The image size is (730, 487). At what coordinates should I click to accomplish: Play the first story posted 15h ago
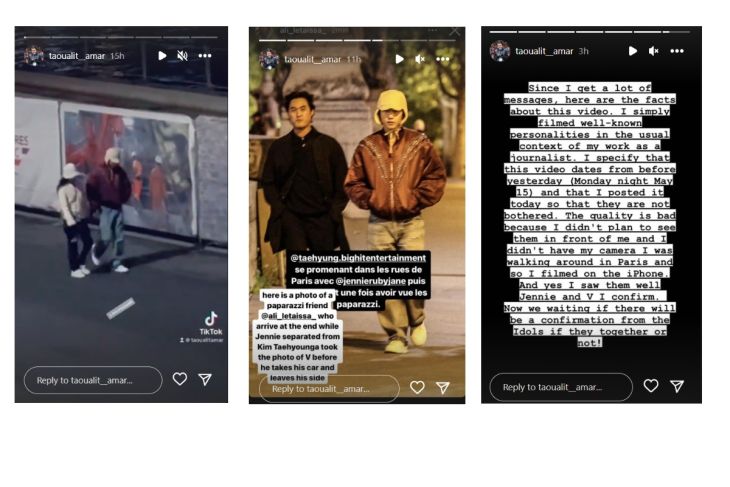click(x=162, y=56)
